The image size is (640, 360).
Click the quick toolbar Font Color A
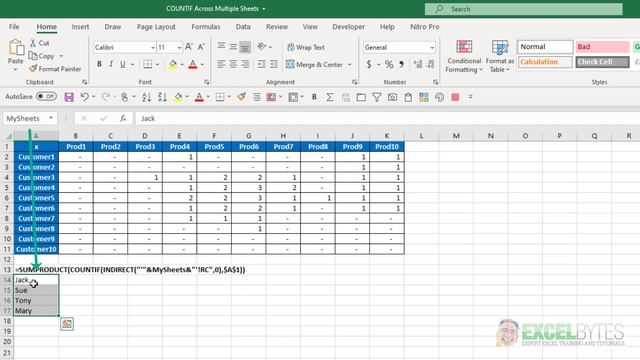point(199,97)
